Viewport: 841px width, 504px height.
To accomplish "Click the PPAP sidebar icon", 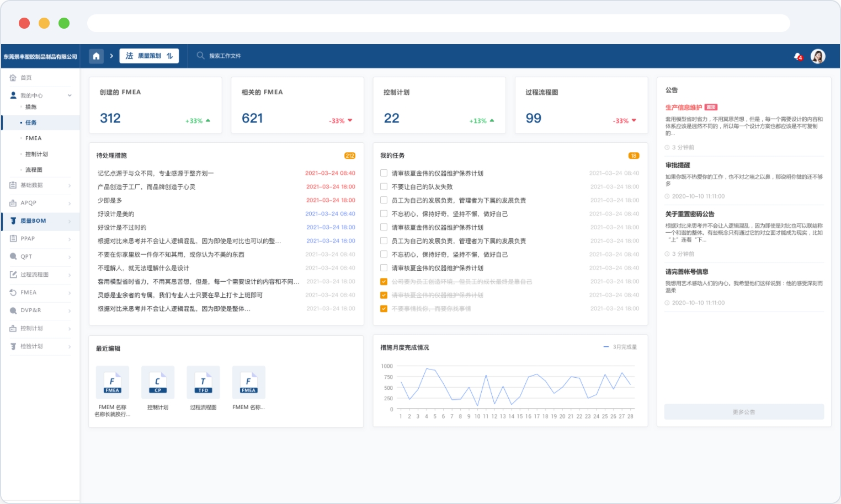I will 13,239.
